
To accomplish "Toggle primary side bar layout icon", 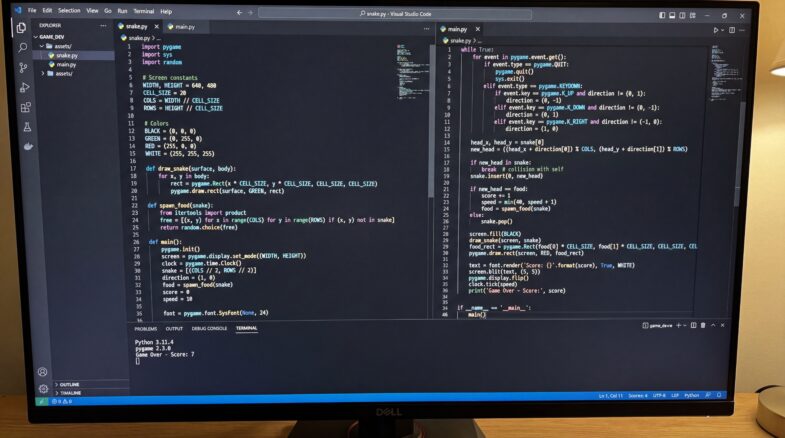I will pyautogui.click(x=662, y=16).
